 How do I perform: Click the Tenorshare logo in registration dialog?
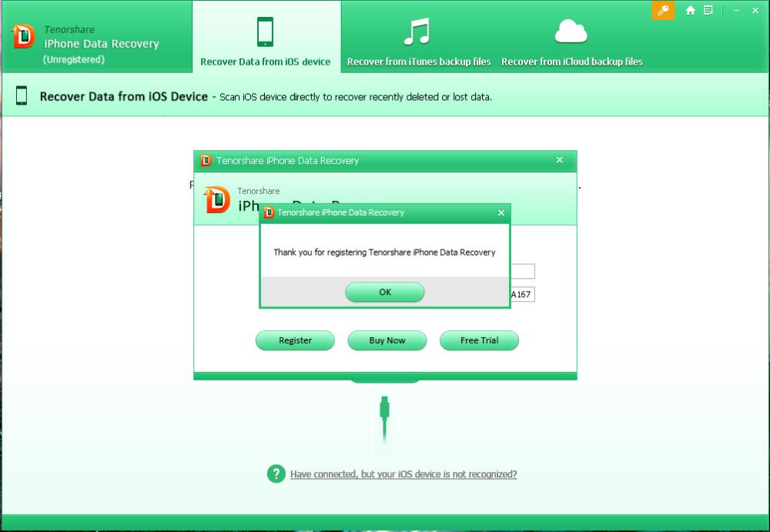pyautogui.click(x=217, y=199)
